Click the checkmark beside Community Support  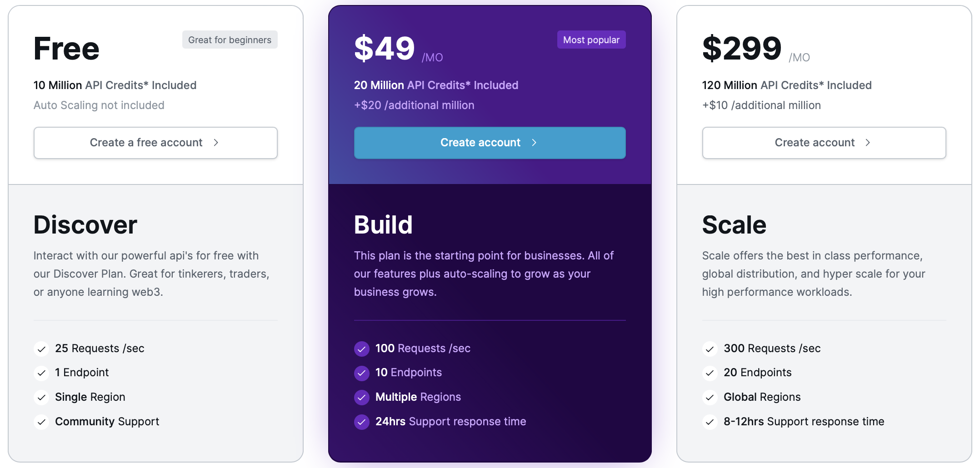point(41,422)
